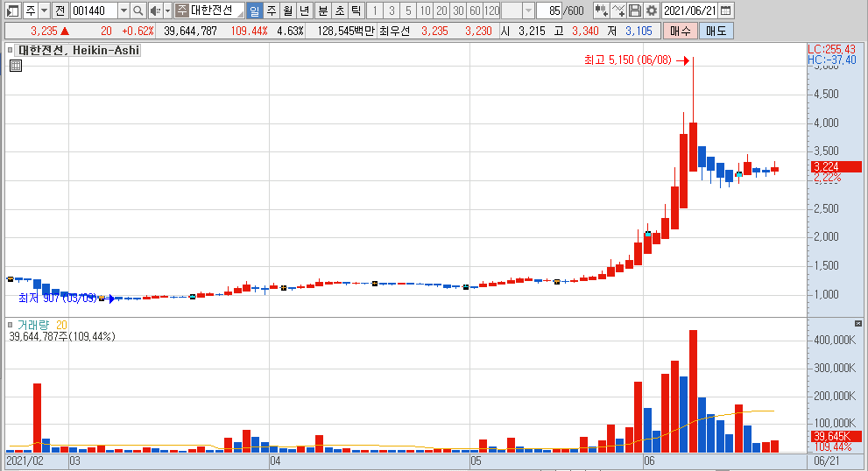This screenshot has height=471, width=868.
Task: Click the 20 moving average label beside 거래량
Action: (x=61, y=325)
